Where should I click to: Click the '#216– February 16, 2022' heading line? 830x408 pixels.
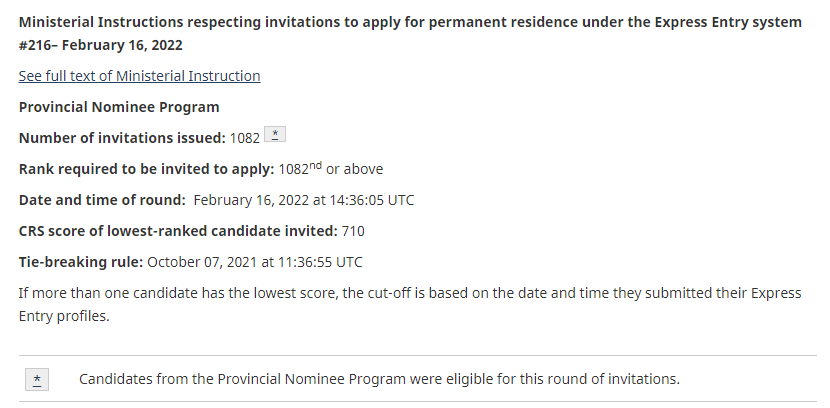(100, 45)
